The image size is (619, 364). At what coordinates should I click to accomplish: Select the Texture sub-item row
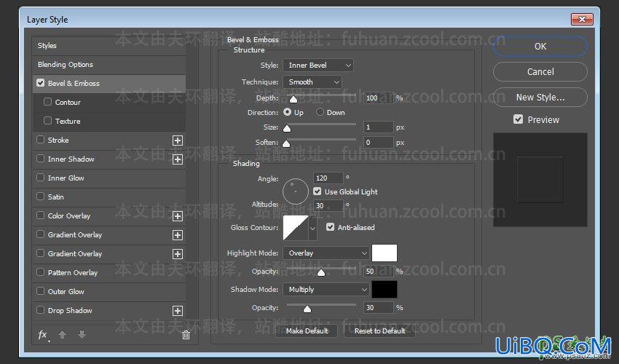(109, 121)
